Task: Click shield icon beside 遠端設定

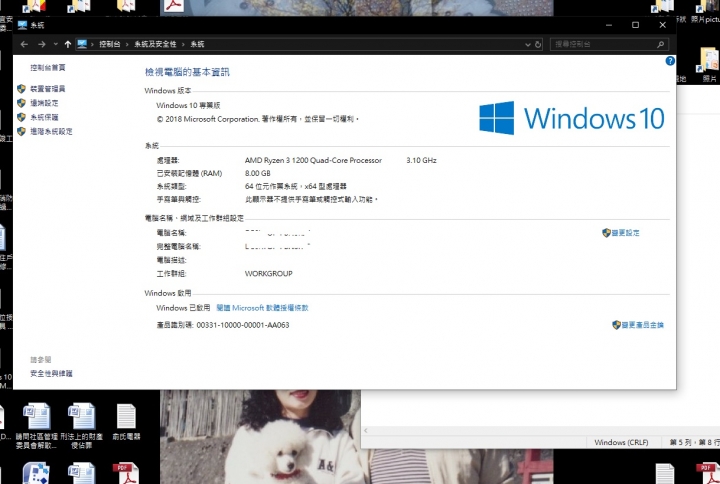Action: 21,103
